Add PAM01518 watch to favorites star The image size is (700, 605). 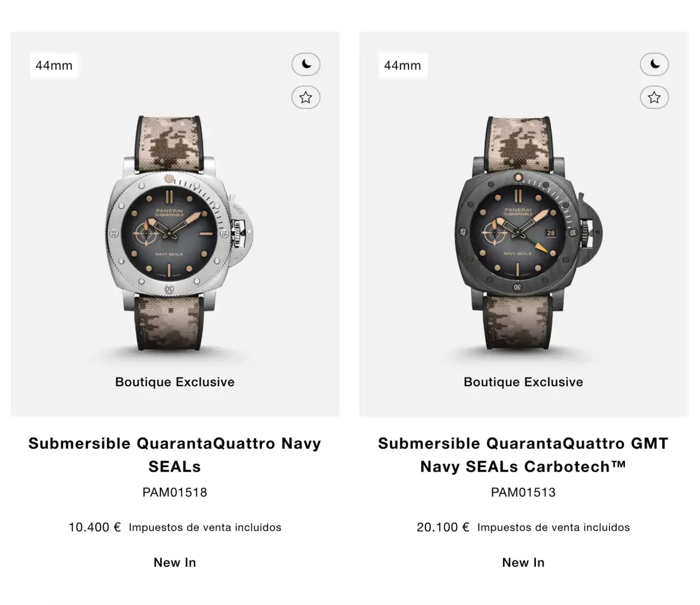(306, 97)
